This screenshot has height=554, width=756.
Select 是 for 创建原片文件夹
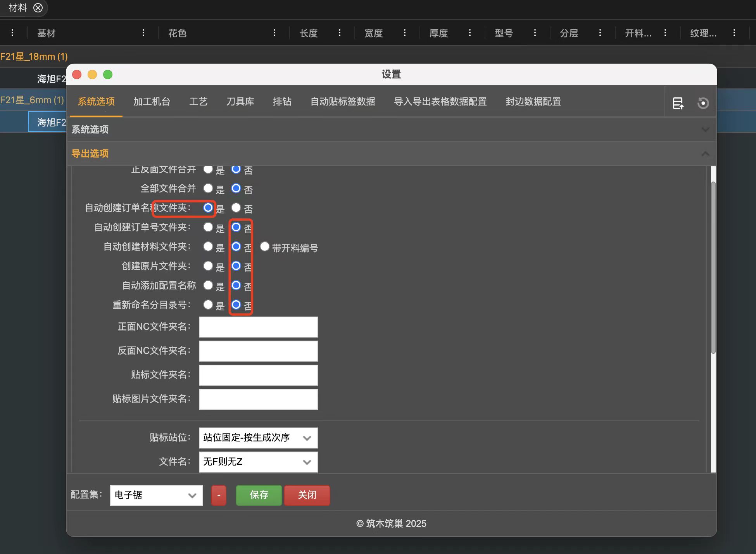(x=208, y=266)
